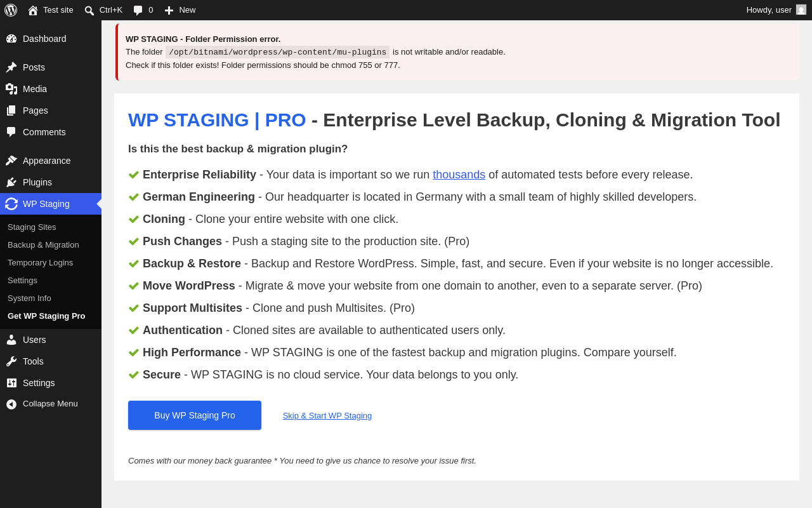This screenshot has height=508, width=812.
Task: Click the Posts pushpin icon
Action: coord(11,67)
